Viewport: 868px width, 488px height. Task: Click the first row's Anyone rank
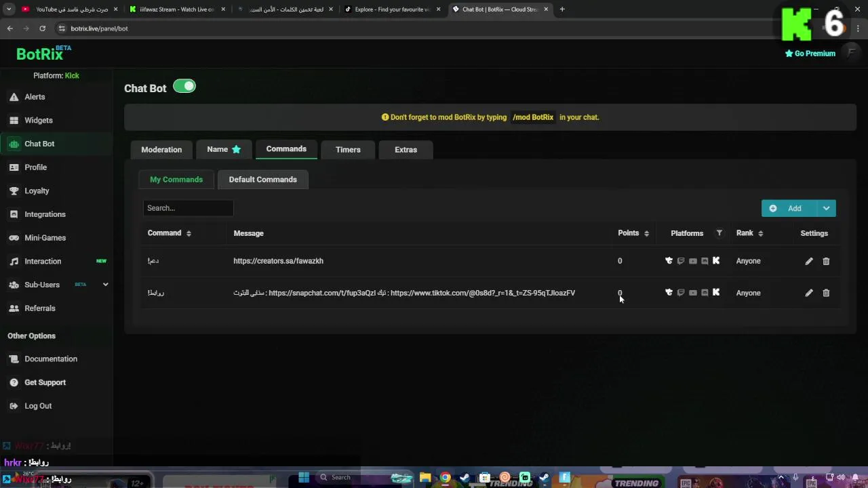(748, 261)
